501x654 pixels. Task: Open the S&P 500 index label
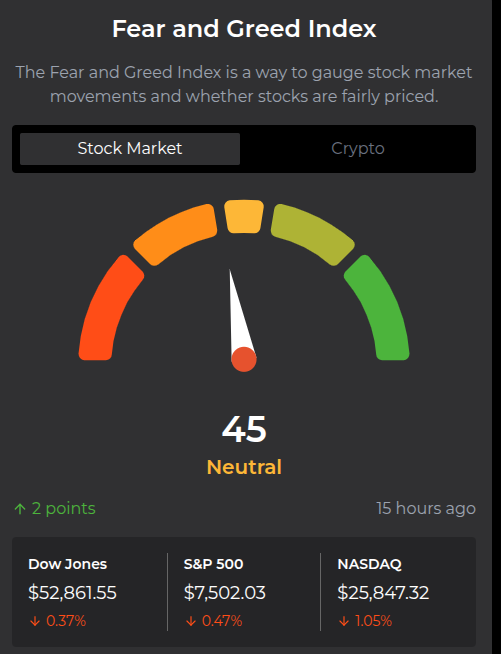[213, 564]
